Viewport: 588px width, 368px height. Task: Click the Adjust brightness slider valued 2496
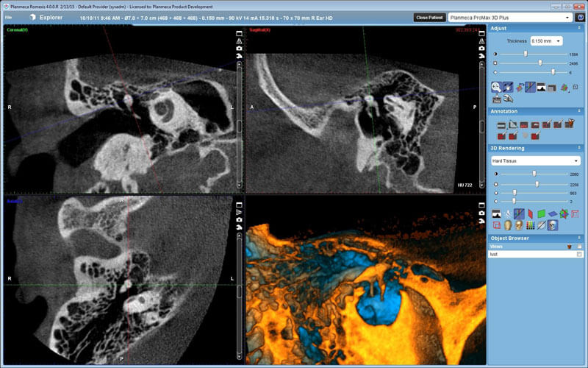(x=534, y=63)
